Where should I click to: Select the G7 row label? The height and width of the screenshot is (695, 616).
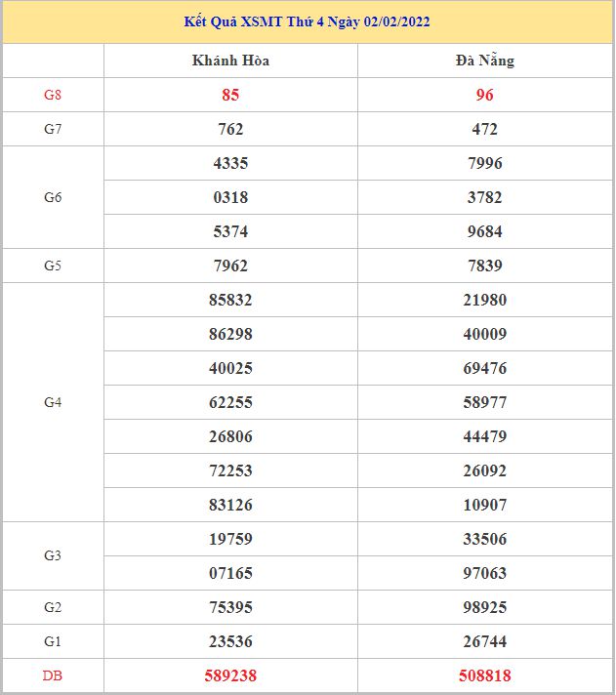(x=53, y=129)
